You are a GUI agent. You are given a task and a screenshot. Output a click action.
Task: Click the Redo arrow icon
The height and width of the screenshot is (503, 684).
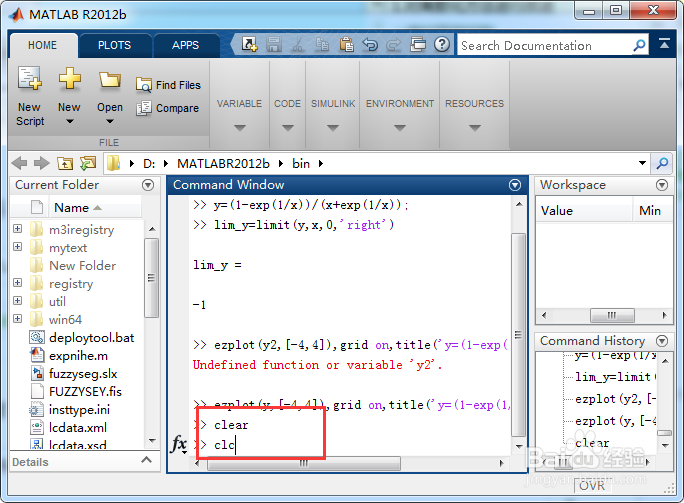[394, 44]
